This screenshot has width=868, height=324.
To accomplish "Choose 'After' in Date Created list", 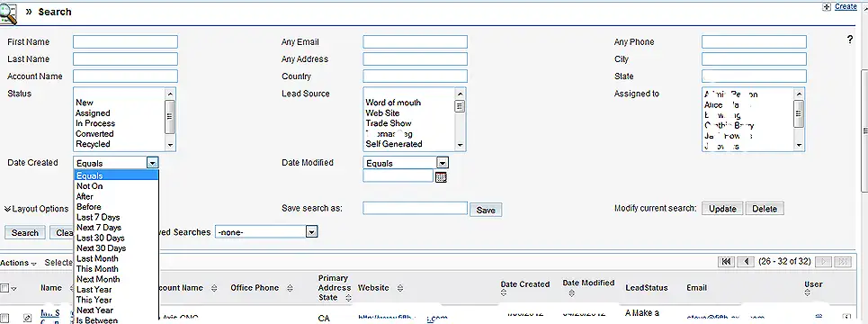I will pyautogui.click(x=116, y=196).
